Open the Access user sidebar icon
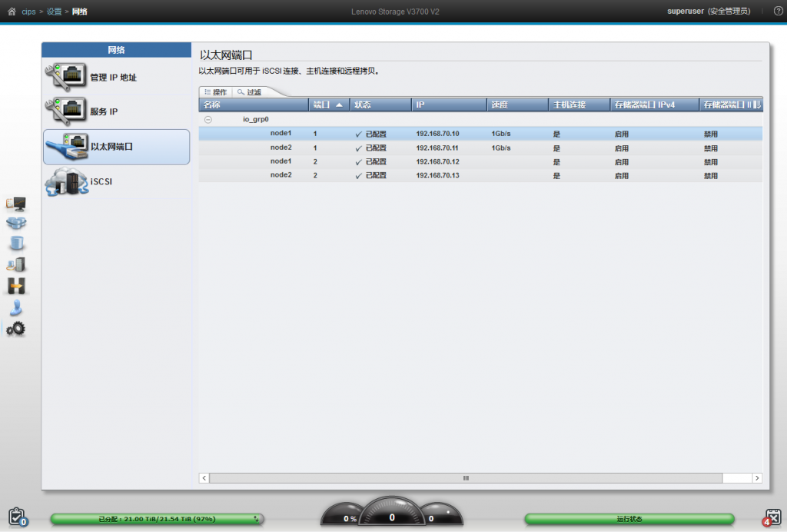Viewport: 787px width, 532px height. coord(15,308)
